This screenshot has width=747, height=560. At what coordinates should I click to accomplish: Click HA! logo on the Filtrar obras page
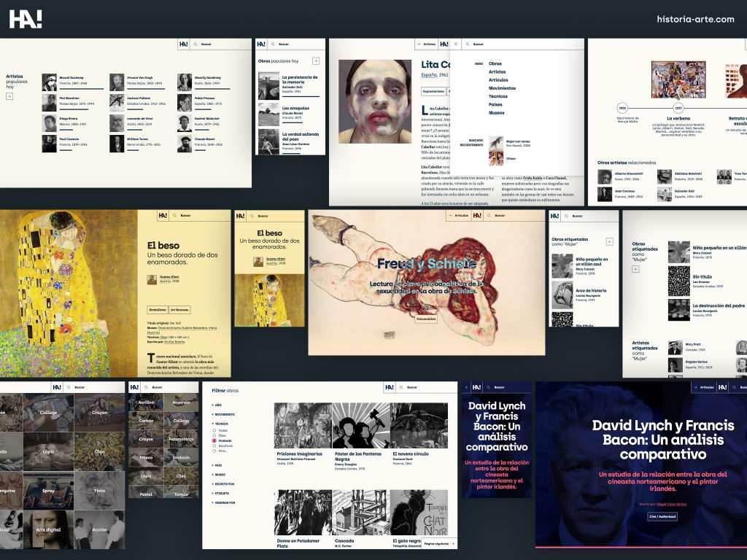tap(390, 387)
